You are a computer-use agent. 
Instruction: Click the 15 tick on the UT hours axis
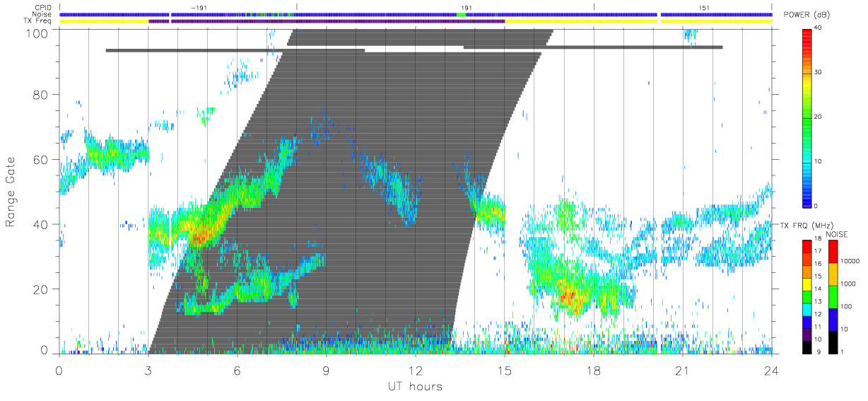(x=505, y=369)
